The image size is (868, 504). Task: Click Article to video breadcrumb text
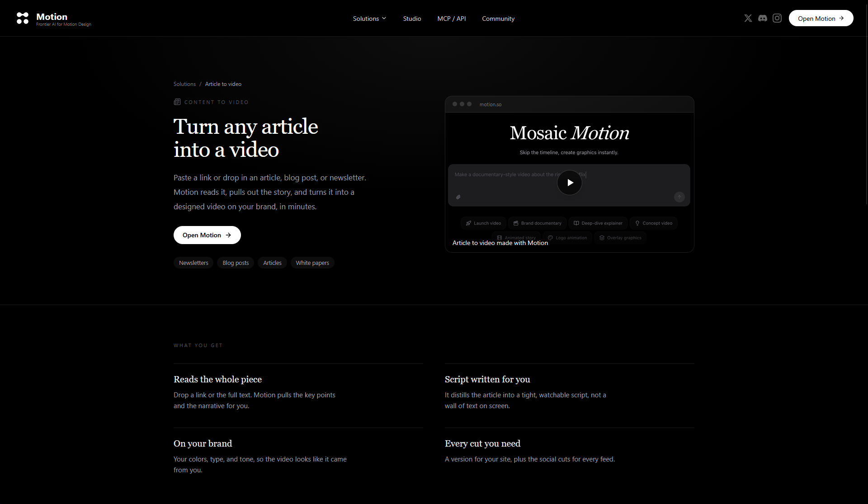pyautogui.click(x=223, y=84)
